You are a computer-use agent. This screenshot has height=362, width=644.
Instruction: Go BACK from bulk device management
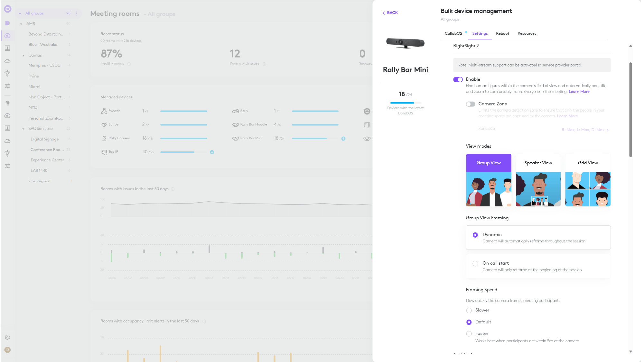390,13
